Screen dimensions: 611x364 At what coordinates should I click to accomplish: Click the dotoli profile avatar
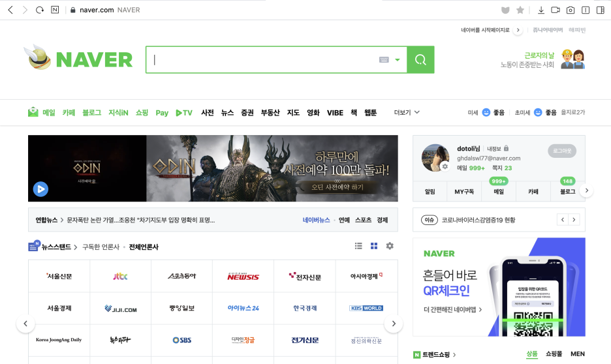[435, 158]
